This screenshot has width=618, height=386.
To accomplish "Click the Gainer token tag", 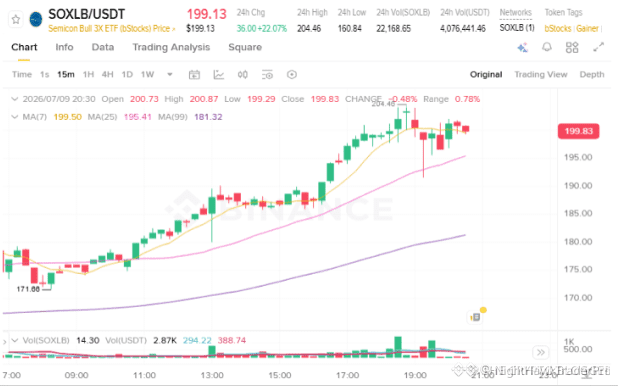I will pos(587,29).
